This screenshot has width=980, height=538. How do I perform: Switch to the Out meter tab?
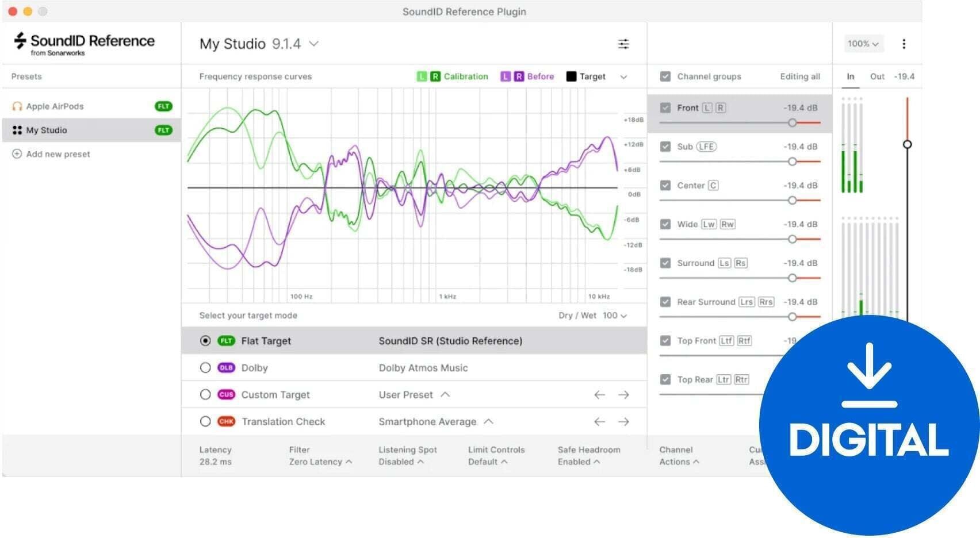coord(877,76)
